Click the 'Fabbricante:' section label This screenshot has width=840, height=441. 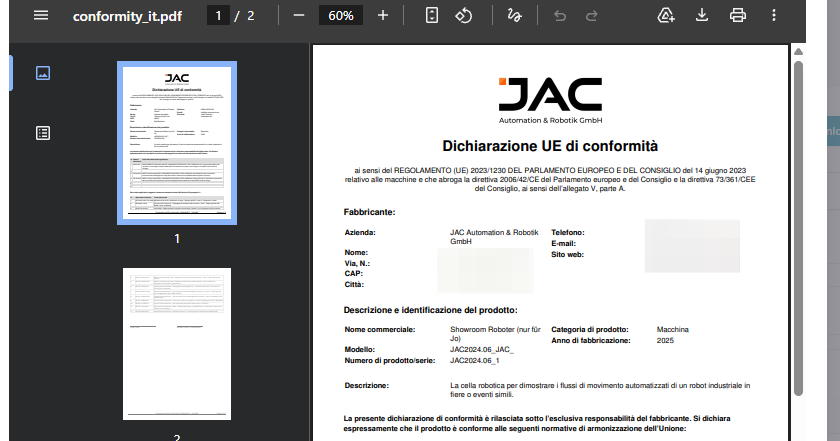coord(369,212)
